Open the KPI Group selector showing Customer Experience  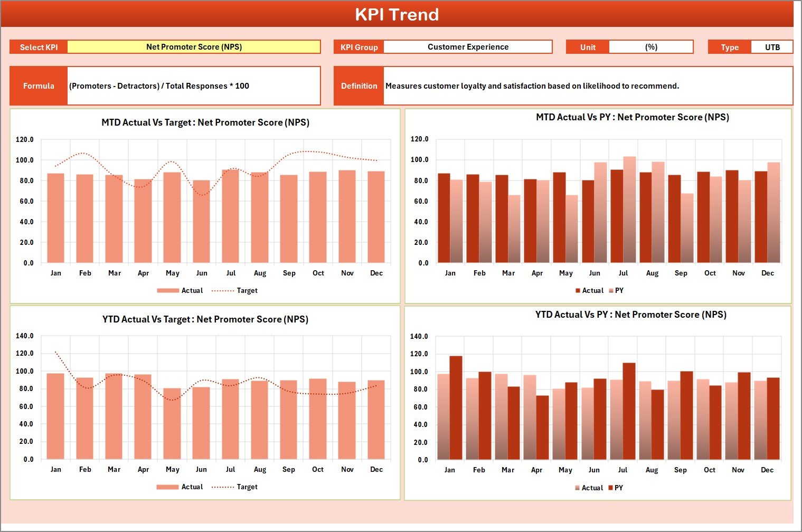468,46
